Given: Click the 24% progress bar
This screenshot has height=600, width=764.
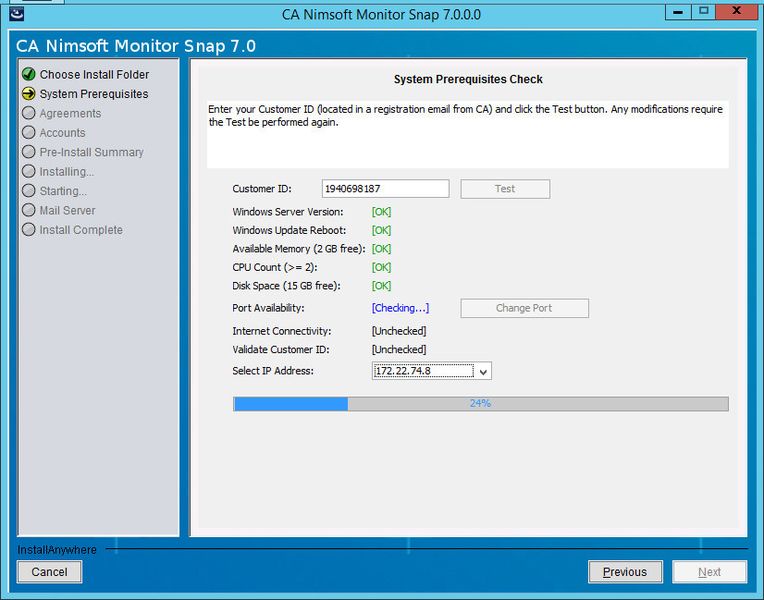Looking at the screenshot, I should (x=481, y=404).
